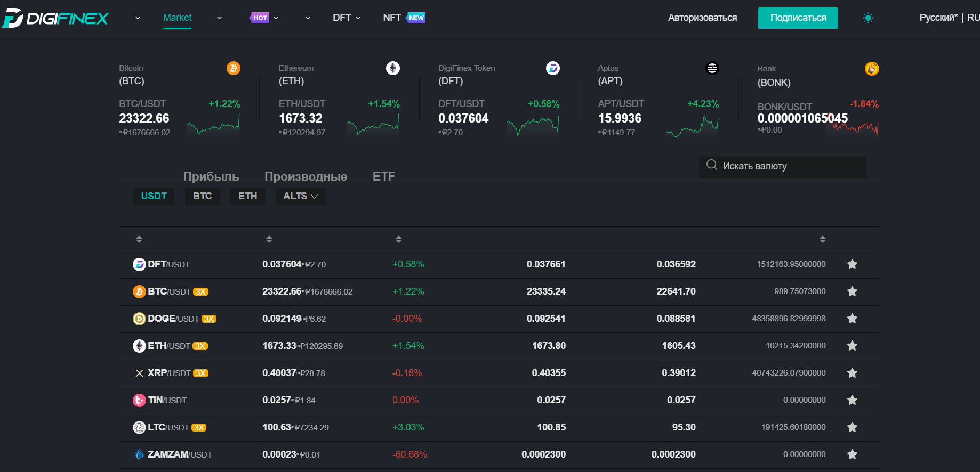Click the HOT badge in the navbar
980x472 pixels.
pos(260,18)
